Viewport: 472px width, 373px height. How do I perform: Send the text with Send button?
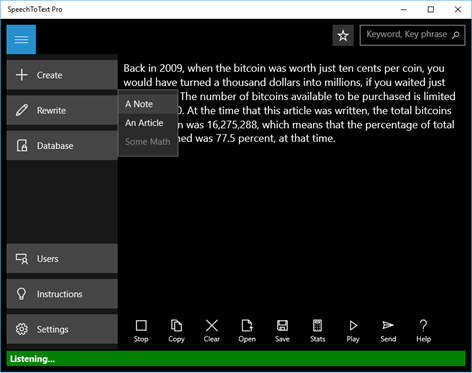point(388,331)
